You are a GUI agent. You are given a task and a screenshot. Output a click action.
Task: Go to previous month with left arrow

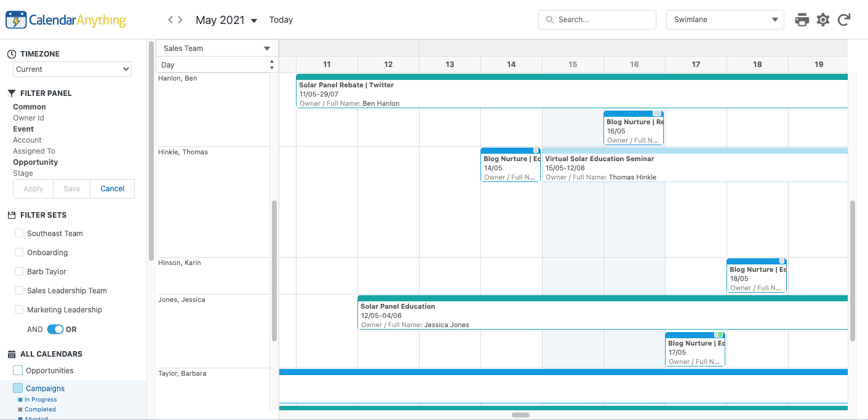tap(170, 20)
